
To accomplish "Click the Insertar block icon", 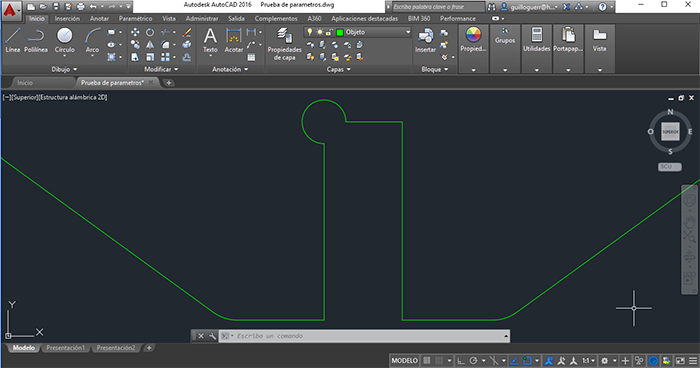I will click(425, 40).
